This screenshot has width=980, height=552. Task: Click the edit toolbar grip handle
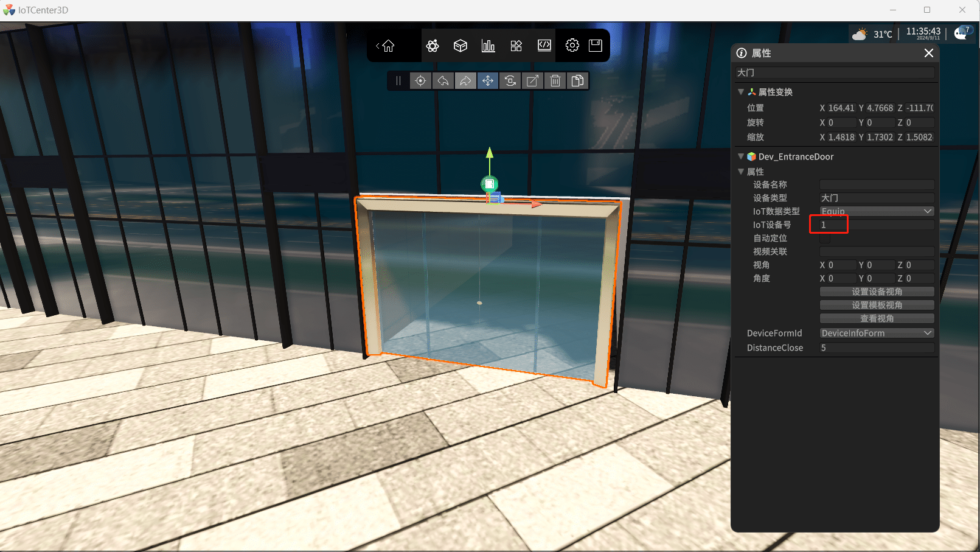(398, 81)
